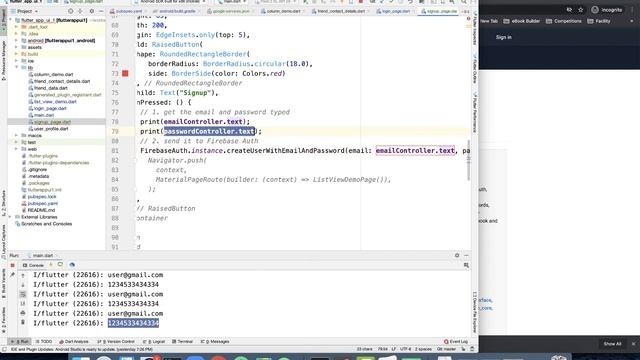The width and height of the screenshot is (640, 360).
Task: Open Flutter Inspector side tab
Action: tap(475, 29)
